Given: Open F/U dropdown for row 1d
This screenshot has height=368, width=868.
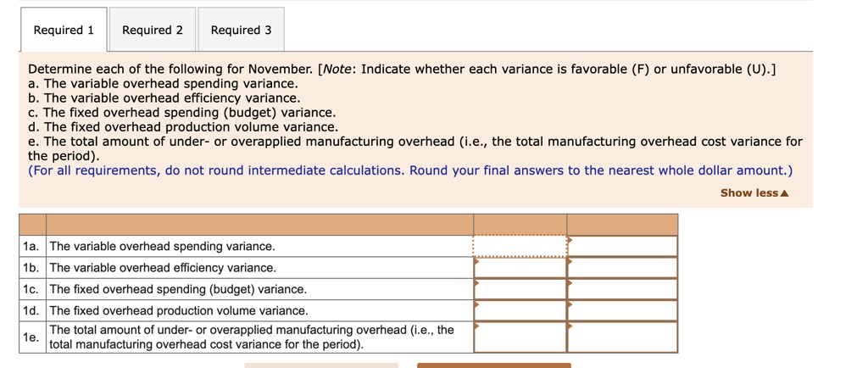Looking at the screenshot, I should (623, 310).
